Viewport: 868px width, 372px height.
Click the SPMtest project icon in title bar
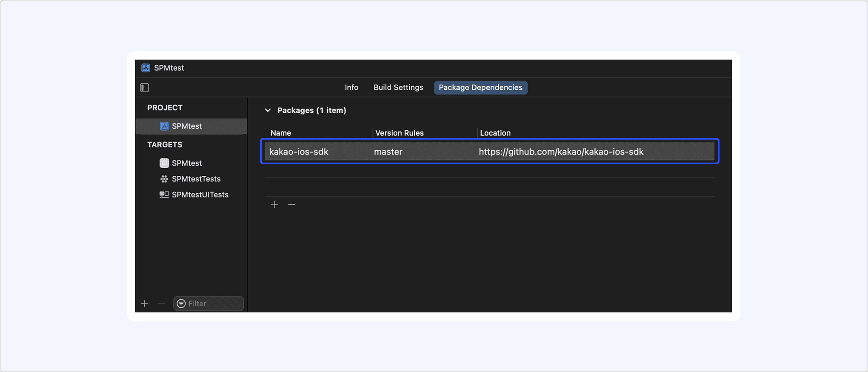click(x=146, y=68)
